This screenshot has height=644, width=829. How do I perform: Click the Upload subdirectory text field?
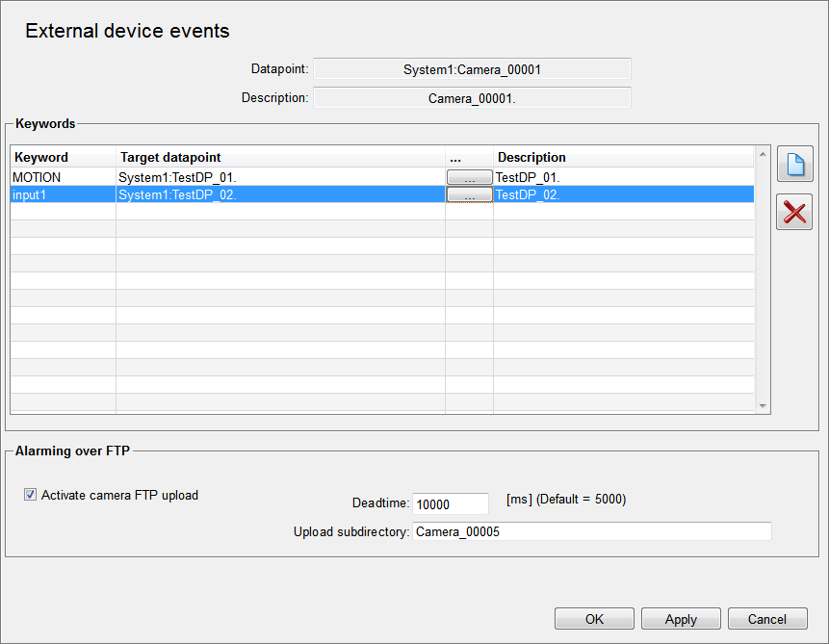[x=591, y=532]
